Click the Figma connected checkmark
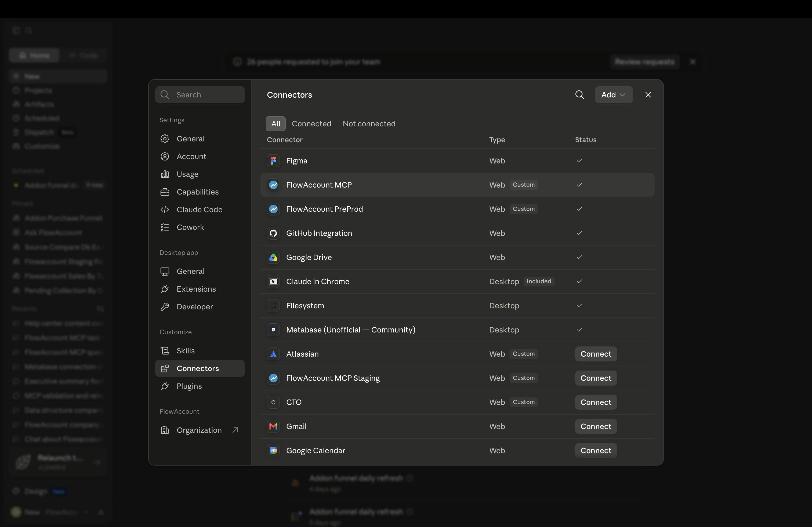This screenshot has width=812, height=527. point(579,160)
